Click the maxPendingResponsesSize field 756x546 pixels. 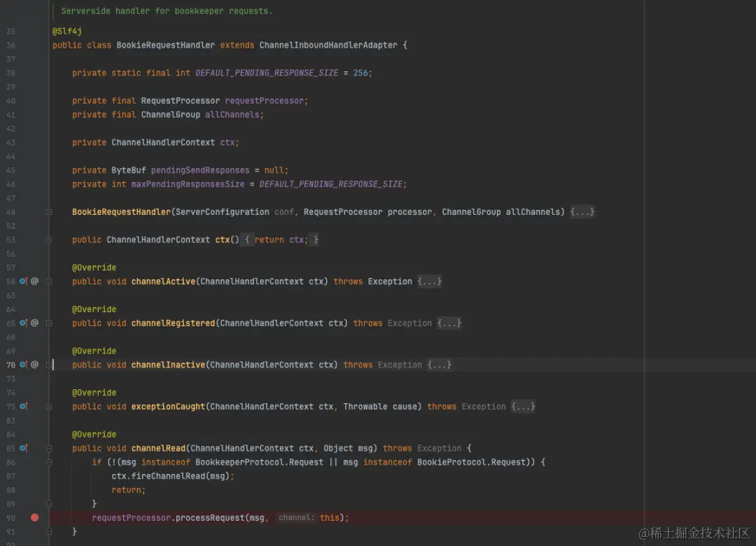point(188,184)
